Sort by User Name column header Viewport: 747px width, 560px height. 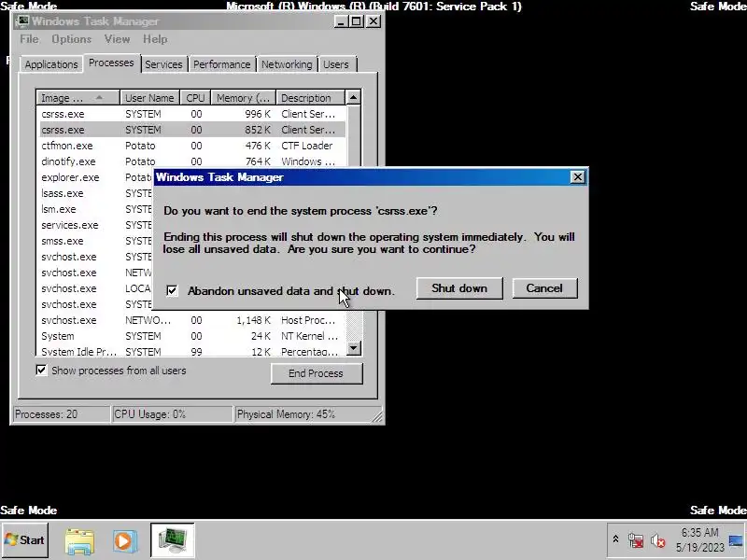[x=149, y=98]
